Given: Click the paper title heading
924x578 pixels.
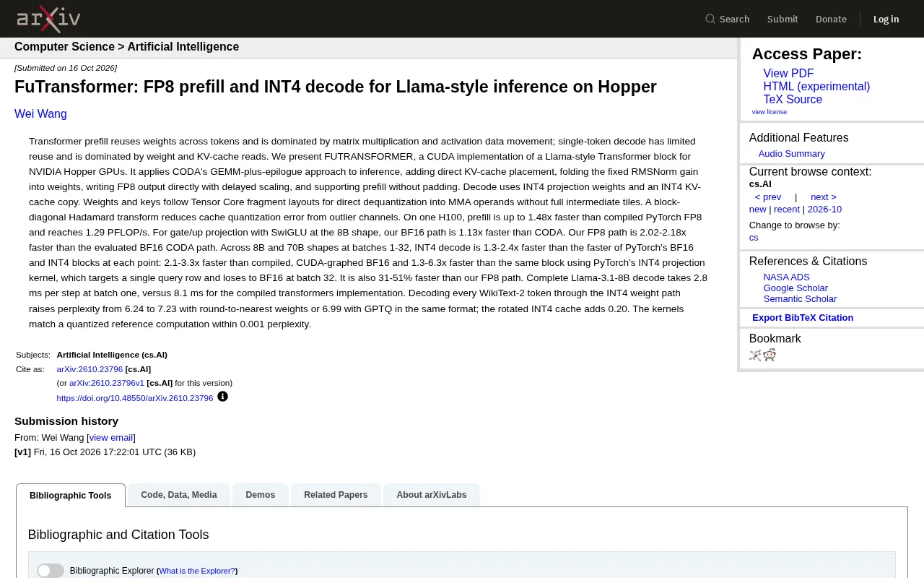Looking at the screenshot, I should [336, 87].
